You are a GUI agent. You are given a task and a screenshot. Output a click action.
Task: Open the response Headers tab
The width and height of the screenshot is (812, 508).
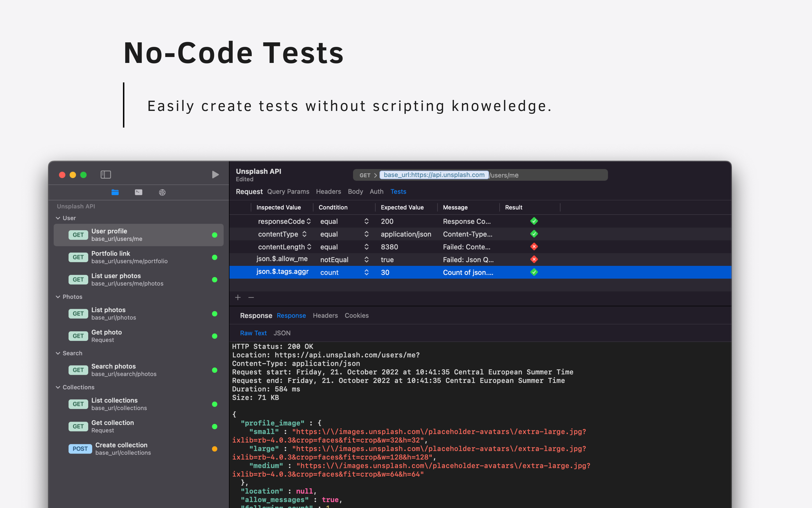[x=325, y=316]
